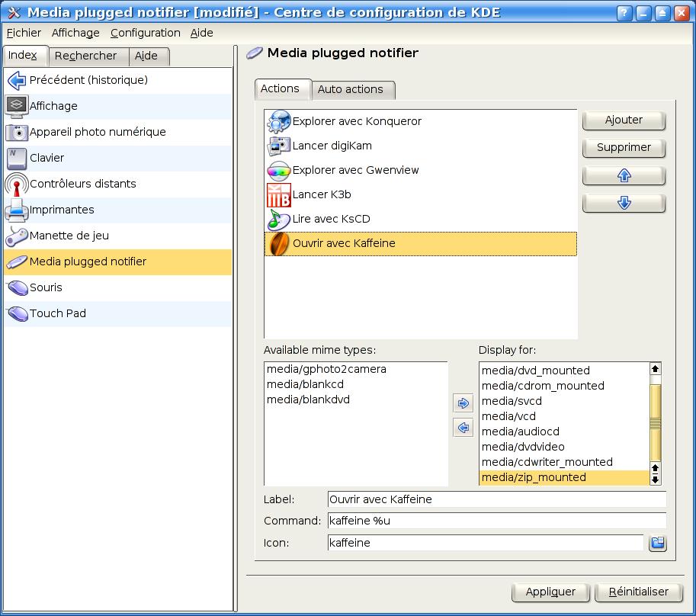The image size is (696, 616).
Task: Click the KDE tools icon in the title bar
Action: click(14, 12)
